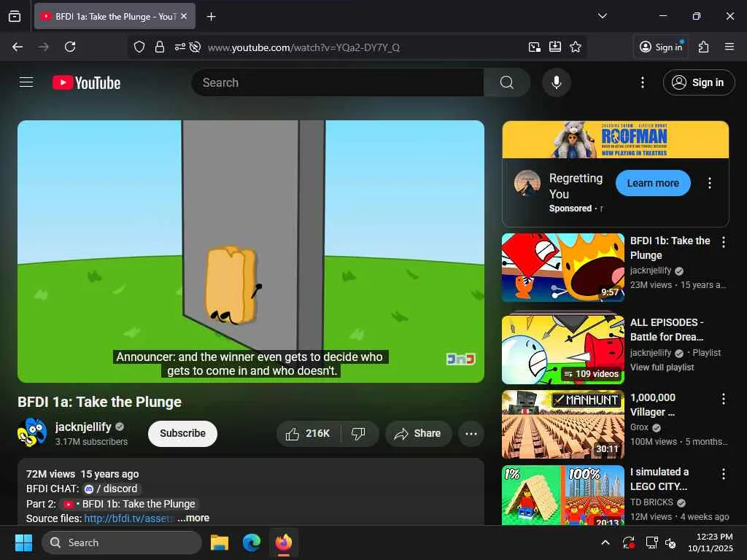The width and height of the screenshot is (747, 560).
Task: Open picture-in-picture icon in address bar
Action: point(535,47)
